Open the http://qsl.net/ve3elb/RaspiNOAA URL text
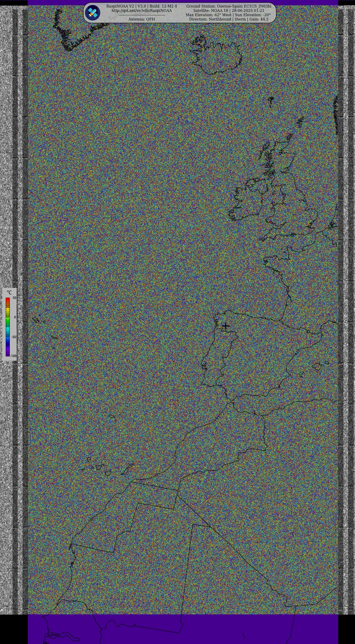The width and height of the screenshot is (355, 644). click(x=142, y=10)
